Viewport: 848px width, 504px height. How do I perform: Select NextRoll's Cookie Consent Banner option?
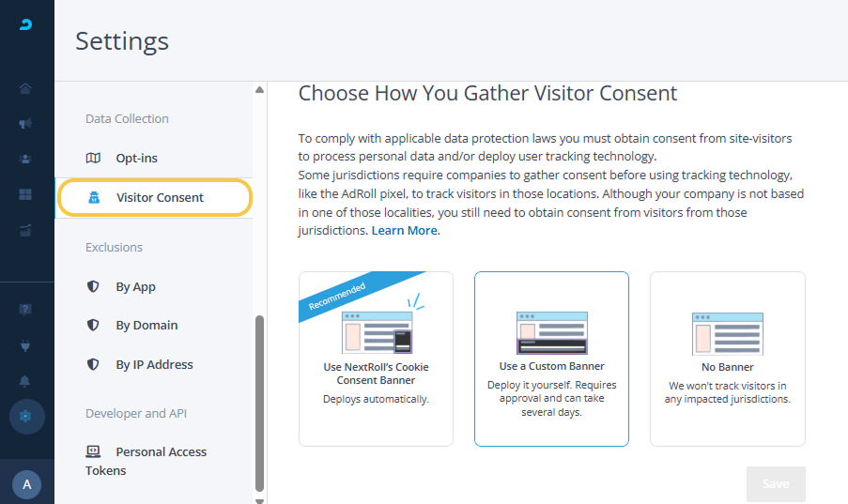point(376,359)
